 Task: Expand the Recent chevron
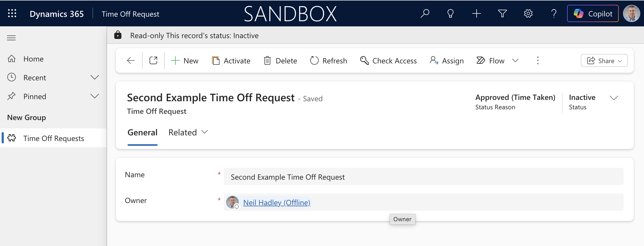point(94,77)
